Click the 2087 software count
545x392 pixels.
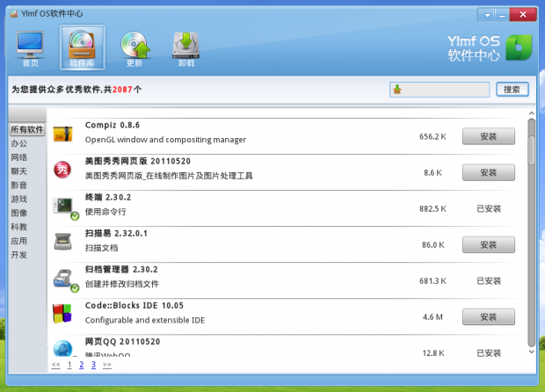point(122,90)
